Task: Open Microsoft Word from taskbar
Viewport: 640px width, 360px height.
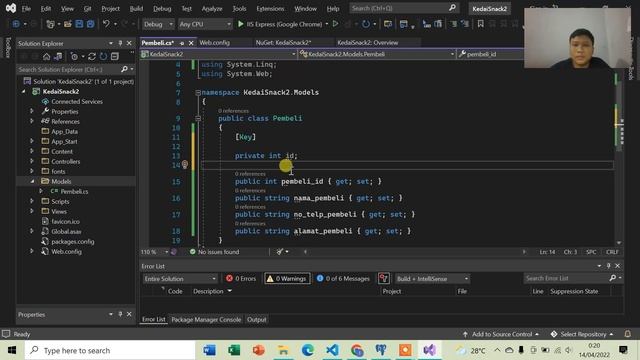Action: tap(209, 350)
